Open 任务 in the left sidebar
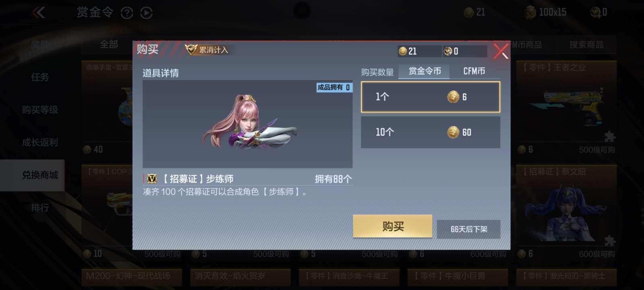 tap(40, 77)
